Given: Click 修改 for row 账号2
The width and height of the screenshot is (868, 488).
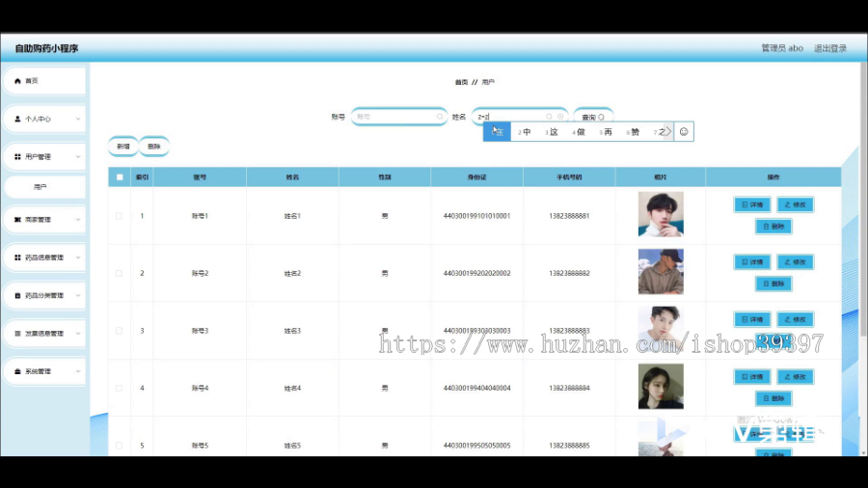Looking at the screenshot, I should click(795, 261).
